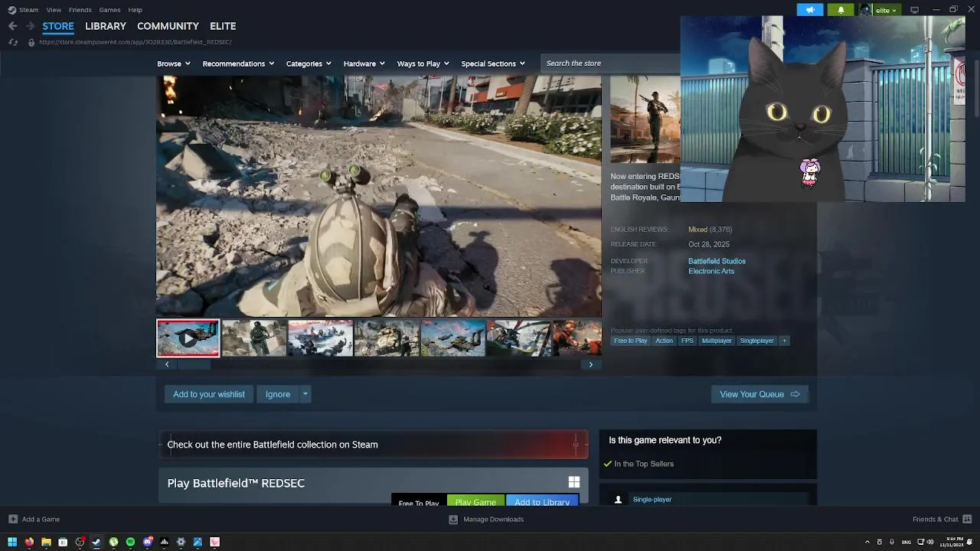Open the Battlefield Studios developer link
Image resolution: width=980 pixels, height=551 pixels.
tap(717, 261)
